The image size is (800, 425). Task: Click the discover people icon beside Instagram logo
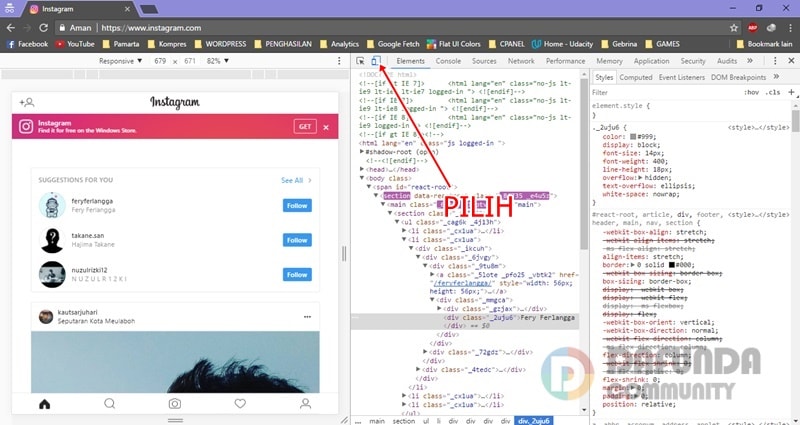click(27, 102)
